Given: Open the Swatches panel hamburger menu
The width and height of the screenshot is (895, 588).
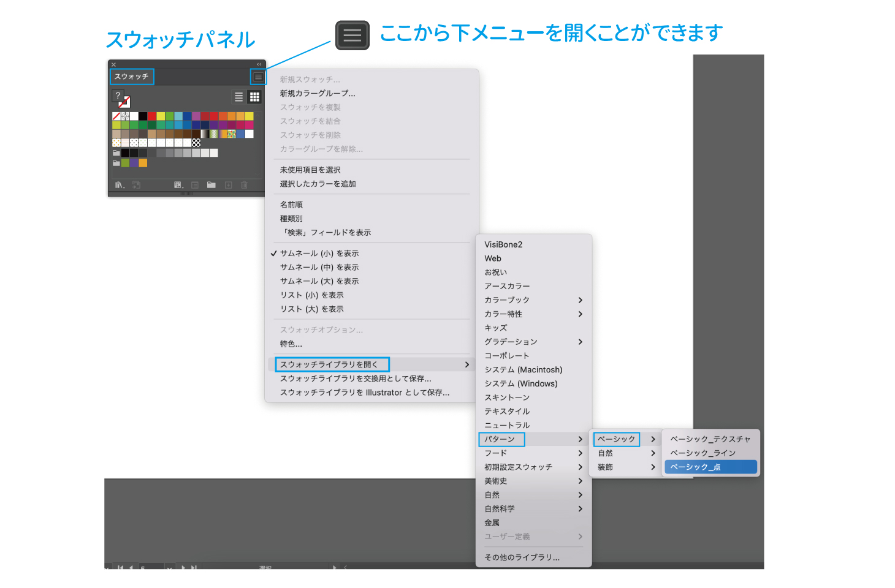Looking at the screenshot, I should tap(259, 77).
